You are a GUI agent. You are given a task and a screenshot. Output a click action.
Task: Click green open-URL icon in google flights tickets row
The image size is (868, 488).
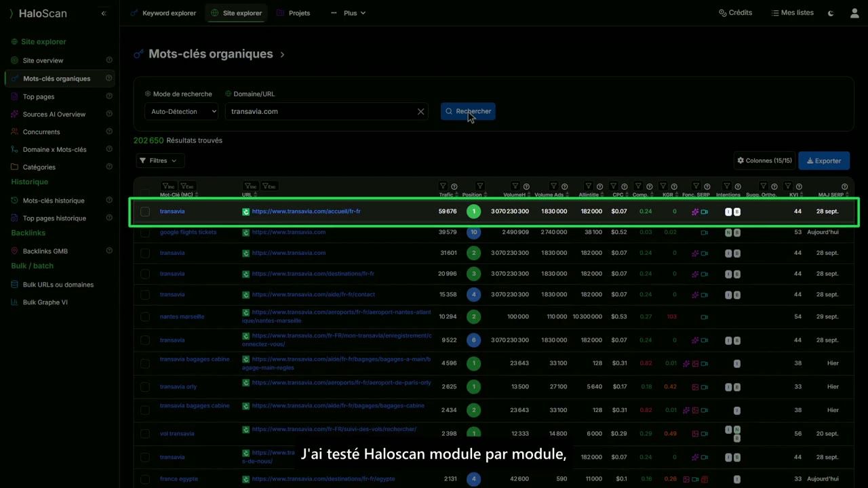[x=246, y=232]
